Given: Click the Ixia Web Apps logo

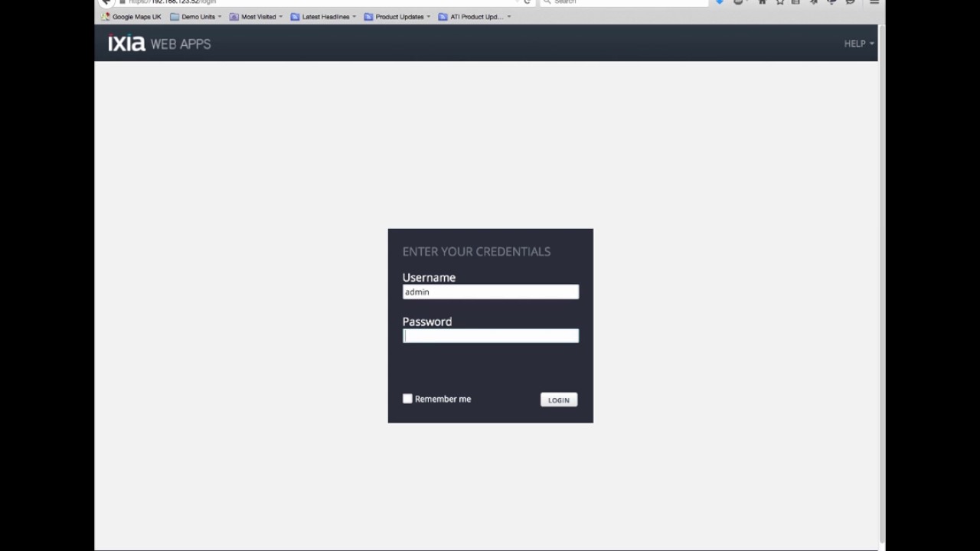Looking at the screenshot, I should click(x=159, y=44).
